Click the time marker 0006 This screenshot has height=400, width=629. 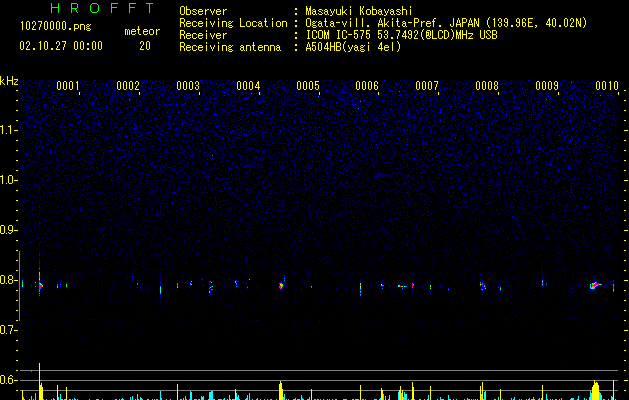tap(367, 86)
